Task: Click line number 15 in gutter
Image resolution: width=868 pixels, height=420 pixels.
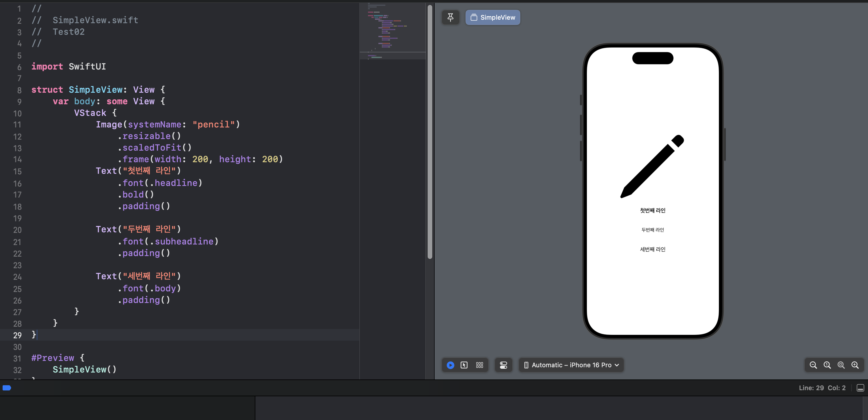Action: (17, 171)
